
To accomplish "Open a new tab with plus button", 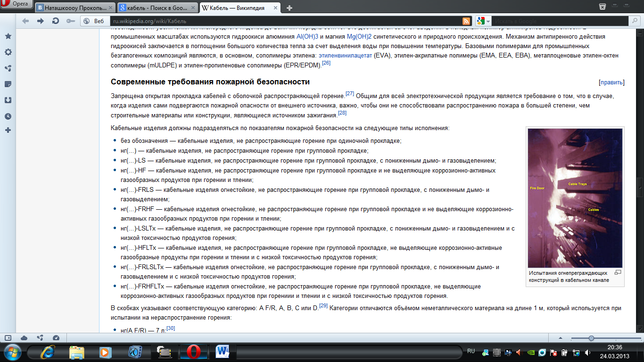I will 289,8.
